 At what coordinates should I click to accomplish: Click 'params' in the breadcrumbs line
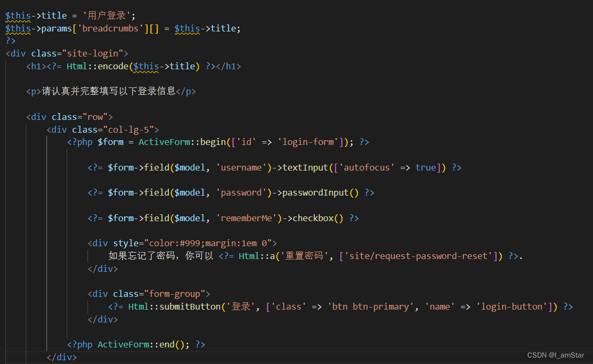56,28
